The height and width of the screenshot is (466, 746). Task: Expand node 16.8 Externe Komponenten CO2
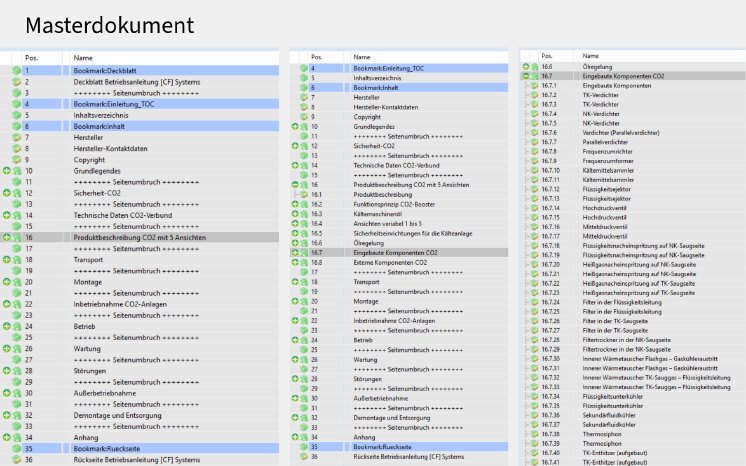pyautogui.click(x=295, y=262)
